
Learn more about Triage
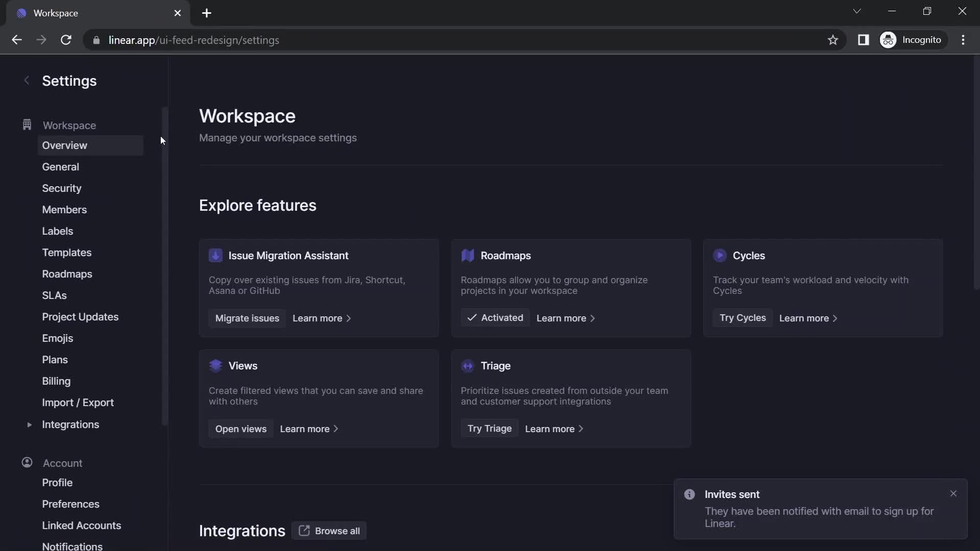[x=554, y=429]
